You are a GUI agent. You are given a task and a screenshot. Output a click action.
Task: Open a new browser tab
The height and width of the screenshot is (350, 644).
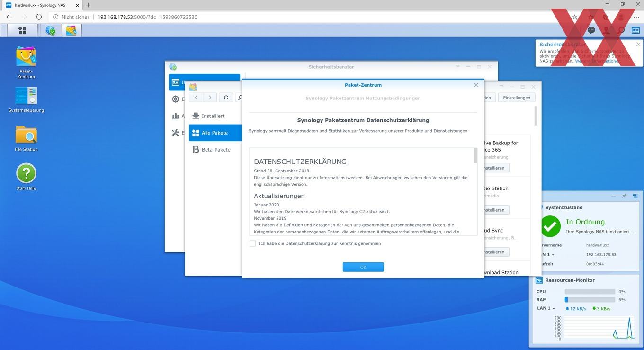coord(88,5)
